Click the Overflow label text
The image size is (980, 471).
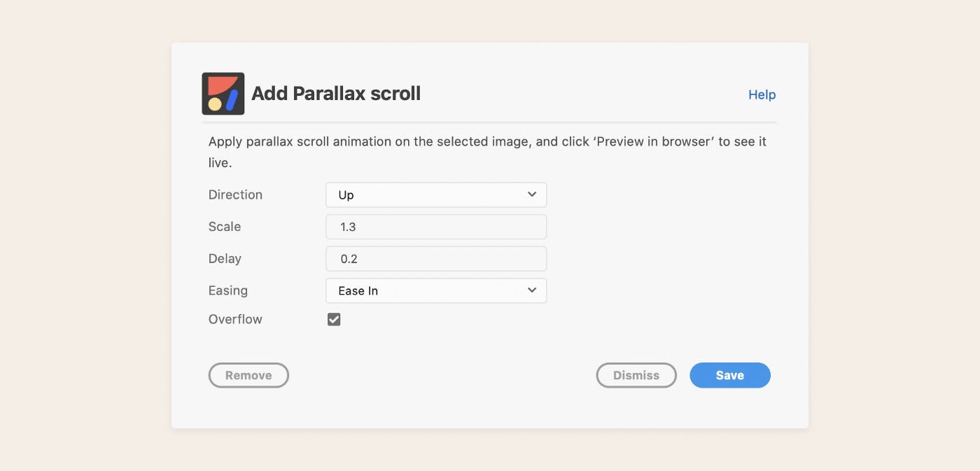235,319
